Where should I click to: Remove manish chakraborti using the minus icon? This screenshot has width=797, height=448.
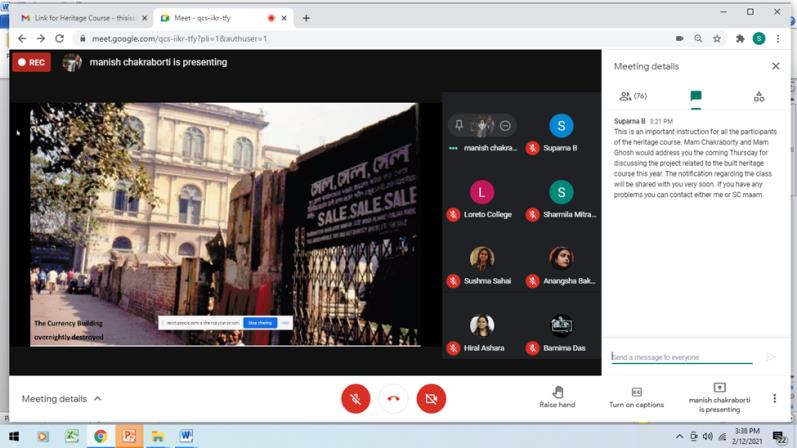click(x=505, y=126)
